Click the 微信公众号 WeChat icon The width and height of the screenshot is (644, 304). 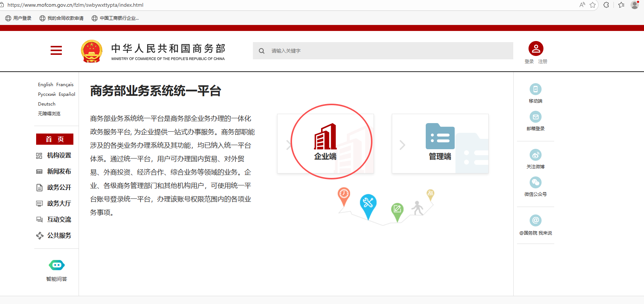(535, 182)
